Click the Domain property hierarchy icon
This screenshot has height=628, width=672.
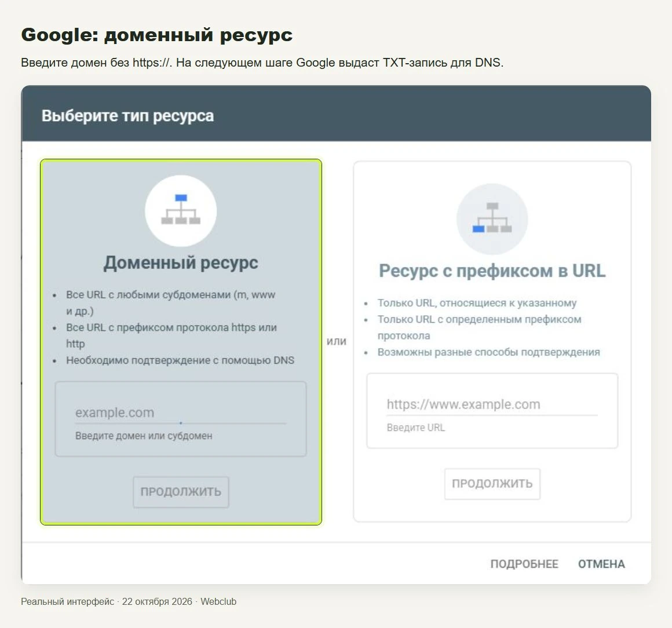coord(181,210)
